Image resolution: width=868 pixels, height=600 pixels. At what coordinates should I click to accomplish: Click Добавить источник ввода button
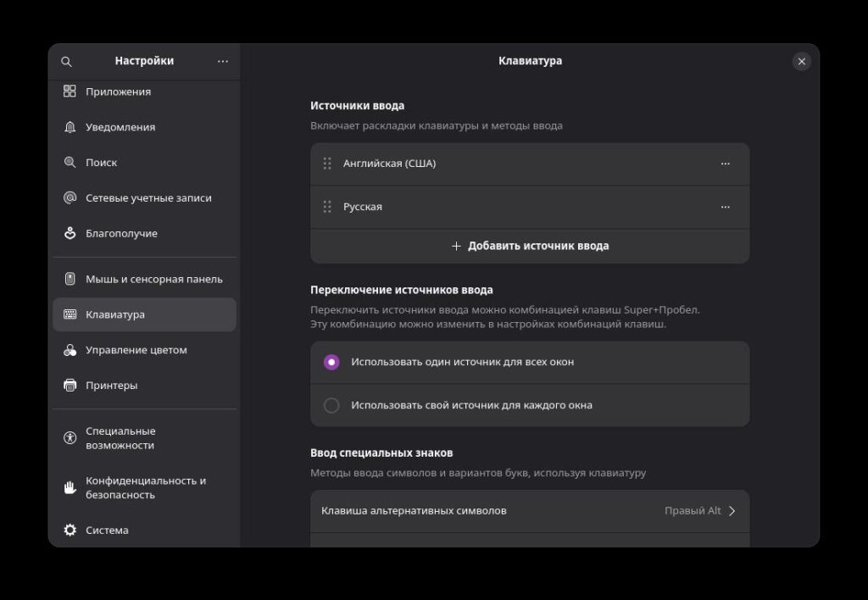coord(530,246)
